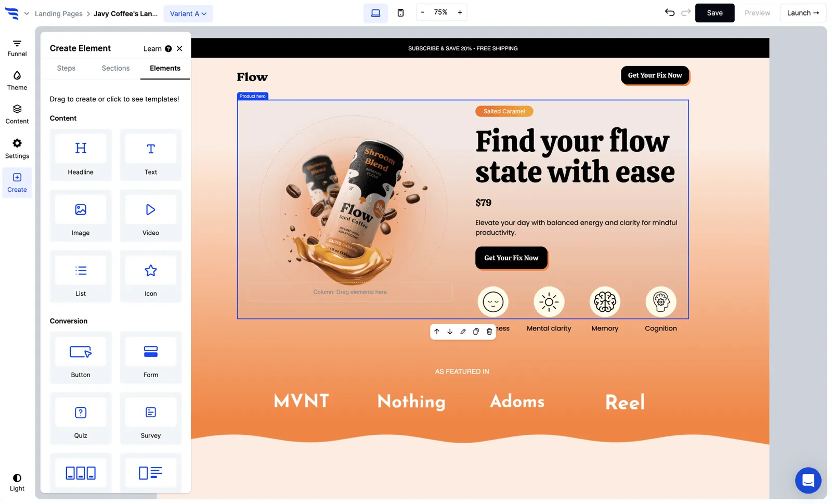Switch to the Steps tab
The image size is (832, 504).
[66, 68]
